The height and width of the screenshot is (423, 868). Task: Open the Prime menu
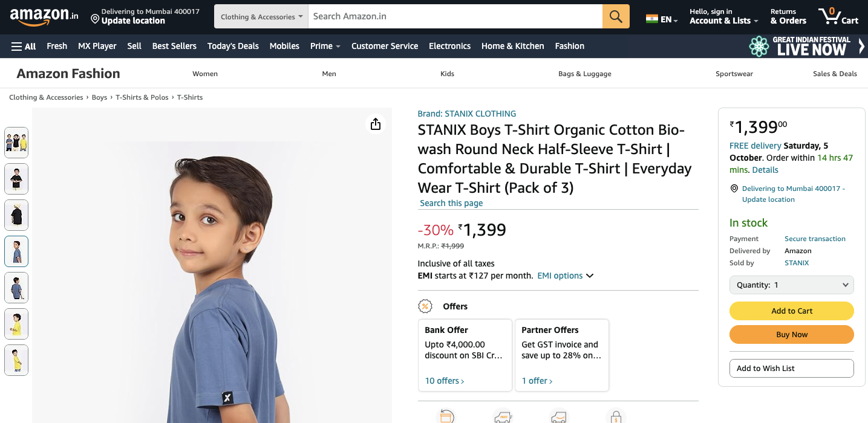325,46
